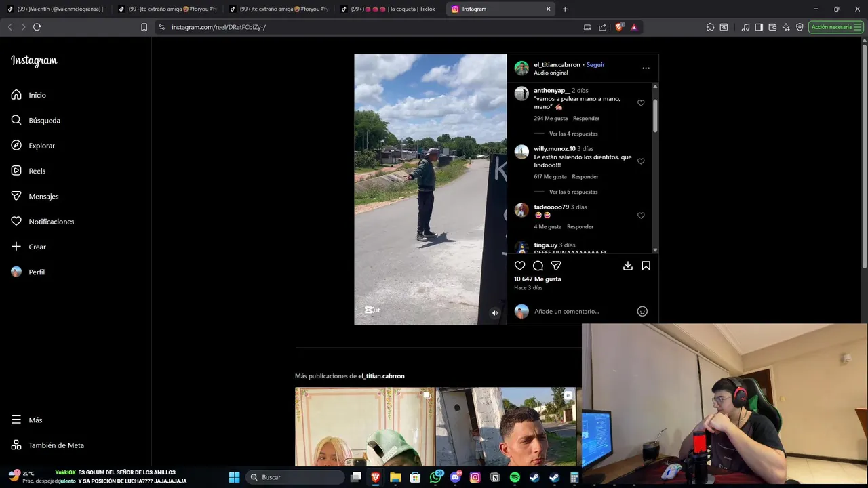The width and height of the screenshot is (868, 488).
Task: Like anthonyap__'s comment
Action: click(x=641, y=103)
